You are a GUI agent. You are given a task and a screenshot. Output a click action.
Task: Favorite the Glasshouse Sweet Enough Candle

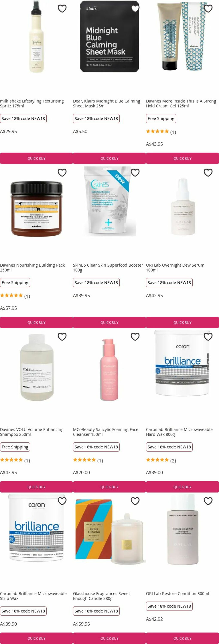[x=135, y=501]
